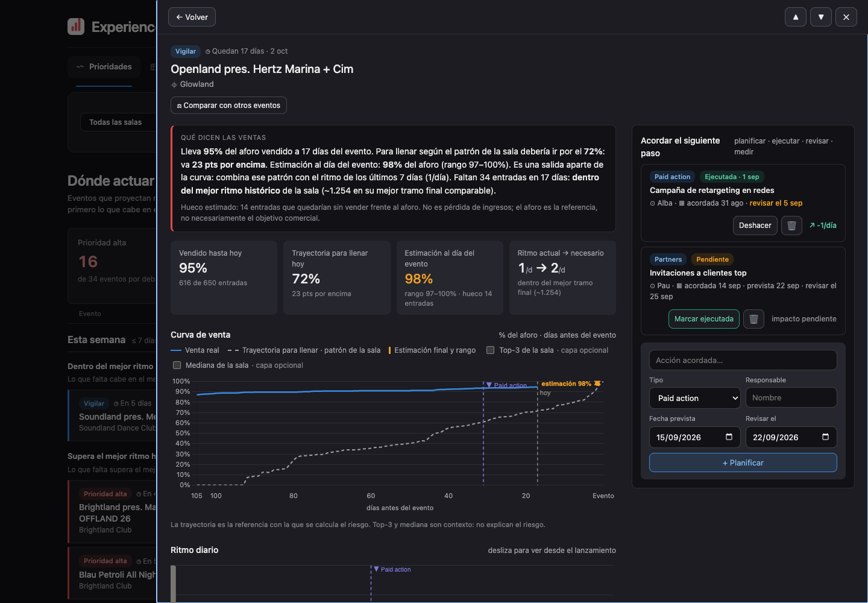
Task: Grab the Ritmo diario chart scroll handle
Action: (174, 584)
